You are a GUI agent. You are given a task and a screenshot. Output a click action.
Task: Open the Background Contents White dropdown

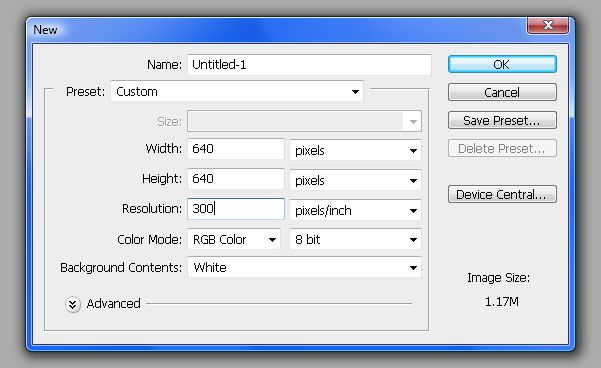coord(304,267)
